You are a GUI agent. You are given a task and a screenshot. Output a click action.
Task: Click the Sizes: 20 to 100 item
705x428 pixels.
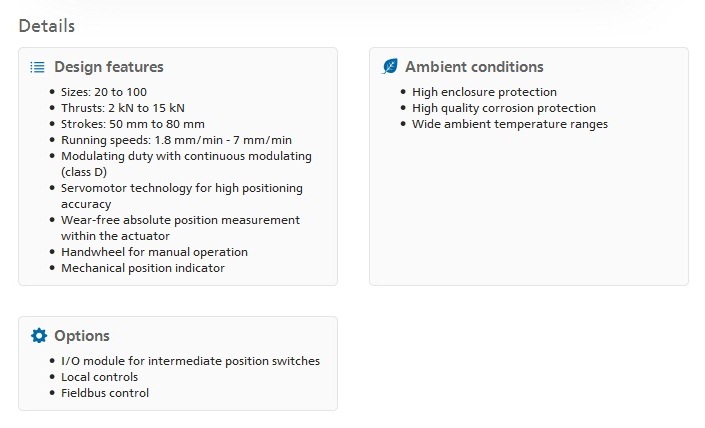click(x=104, y=92)
